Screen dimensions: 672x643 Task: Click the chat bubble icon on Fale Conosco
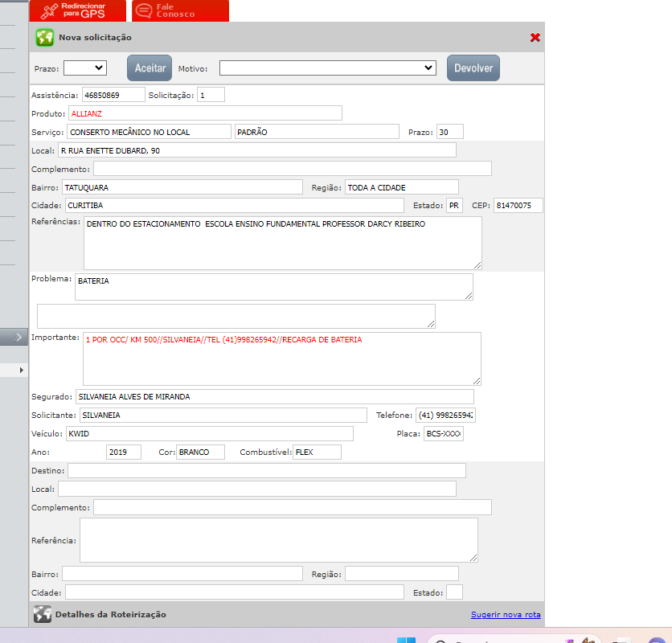click(143, 10)
